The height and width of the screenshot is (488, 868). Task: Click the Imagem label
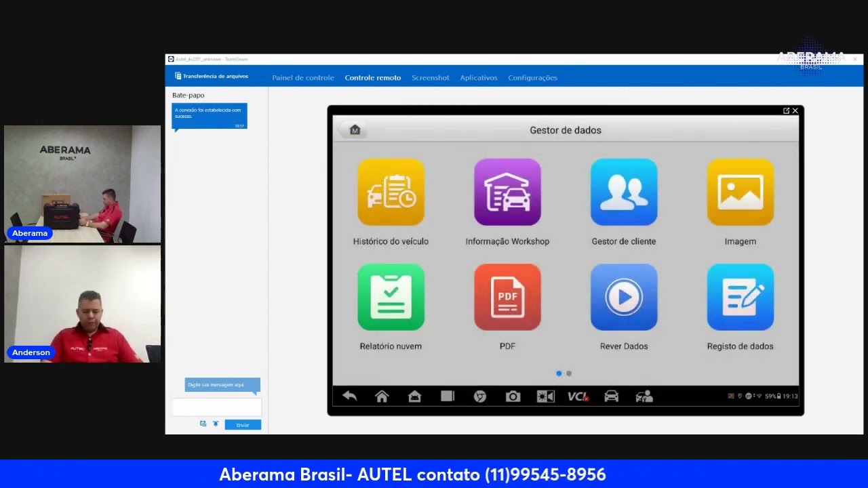pyautogui.click(x=741, y=241)
